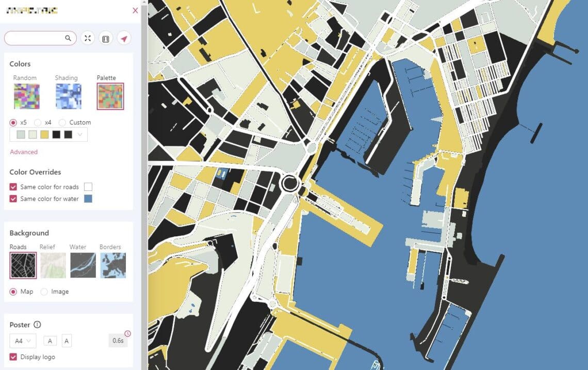Open the A4 paper size dropdown
This screenshot has width=588, height=370.
tap(23, 341)
